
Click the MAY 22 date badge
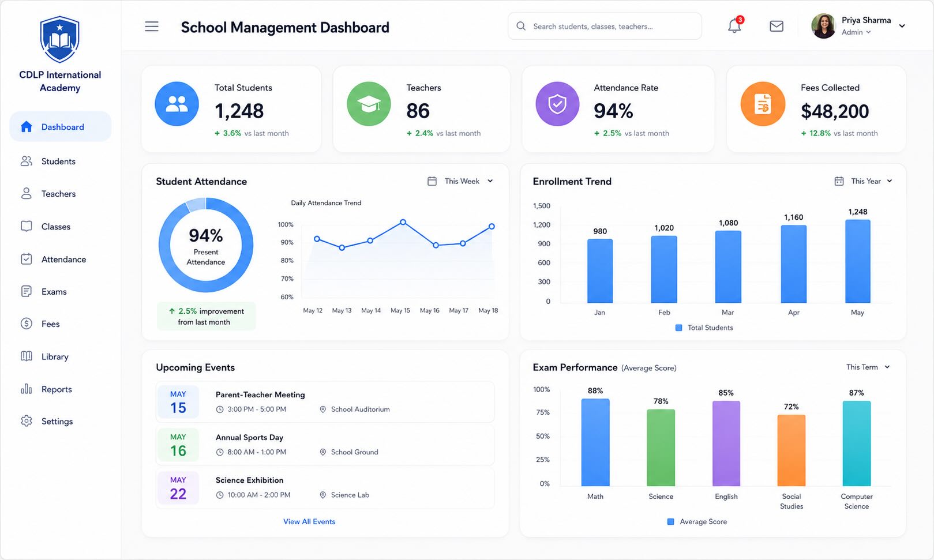point(178,488)
